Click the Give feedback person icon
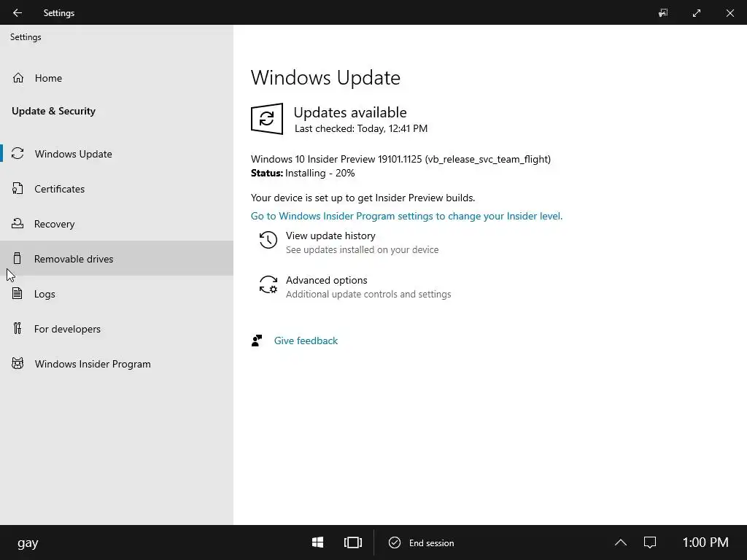Screen dimensions: 747x560 click(x=257, y=341)
